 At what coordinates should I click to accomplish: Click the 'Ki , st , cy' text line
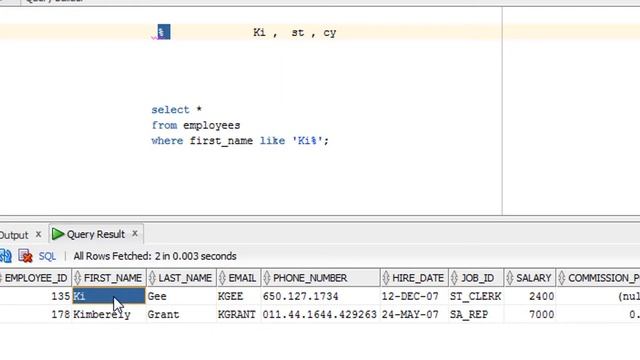pos(295,33)
